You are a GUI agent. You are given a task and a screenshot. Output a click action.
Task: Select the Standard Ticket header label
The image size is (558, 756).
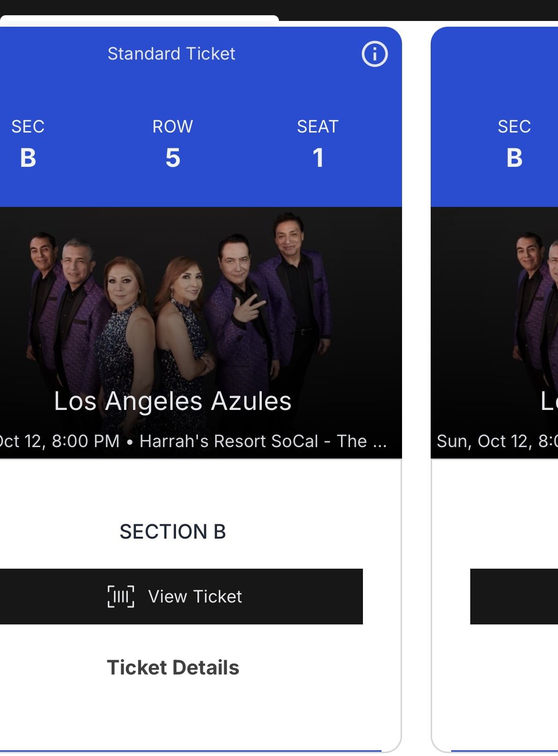click(171, 54)
